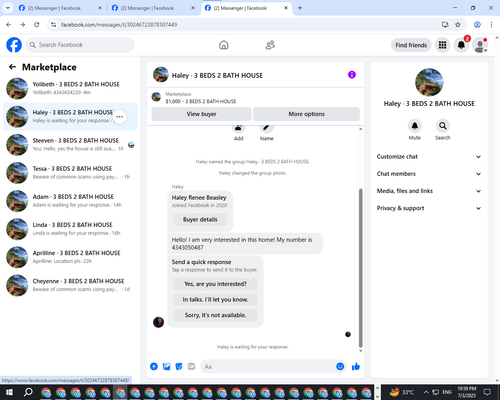Open Yolibeth conversation
The width and height of the screenshot is (500, 400).
(x=70, y=89)
